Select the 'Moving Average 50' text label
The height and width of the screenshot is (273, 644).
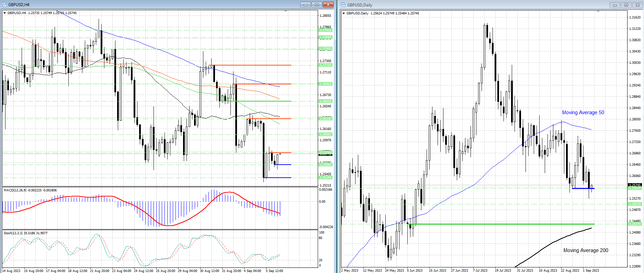[583, 112]
